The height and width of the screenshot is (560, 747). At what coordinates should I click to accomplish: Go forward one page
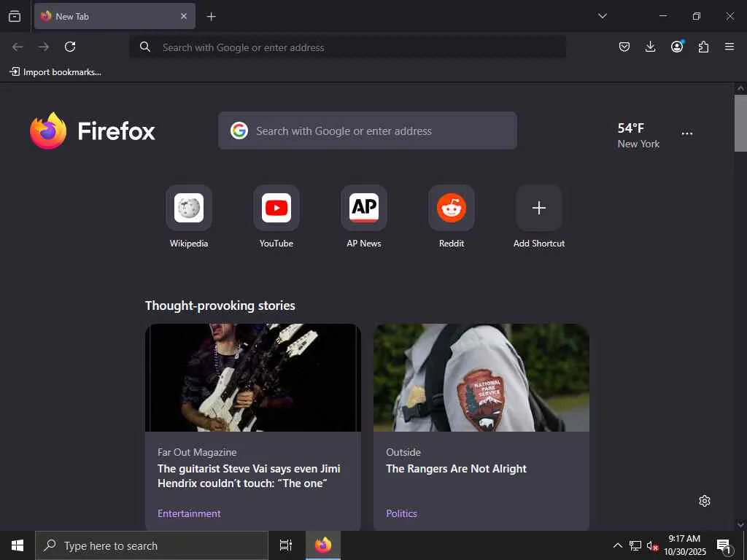click(44, 47)
